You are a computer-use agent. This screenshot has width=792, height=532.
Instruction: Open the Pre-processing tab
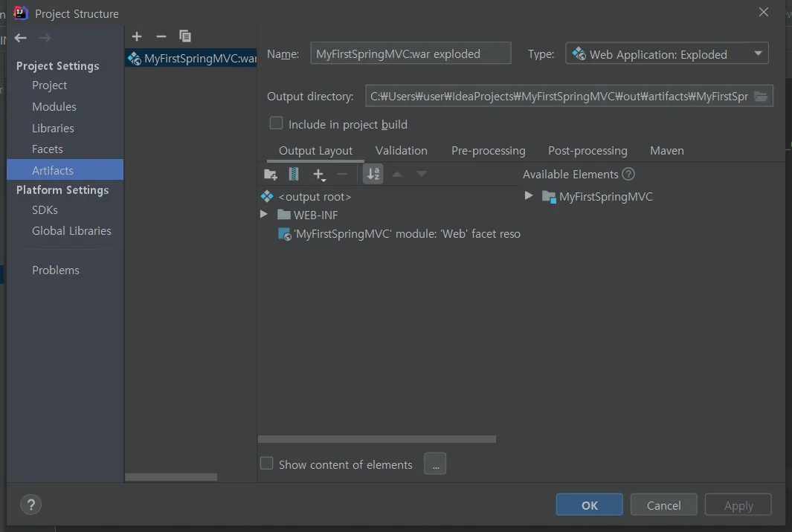click(488, 151)
